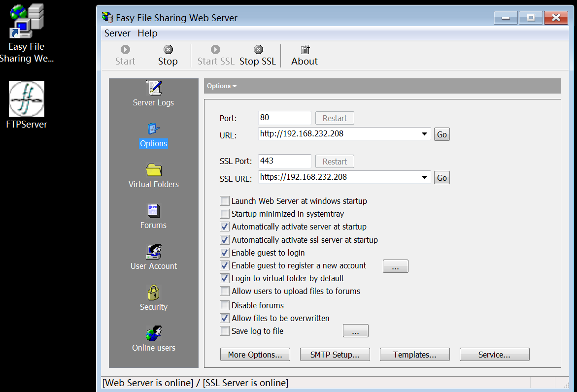Uncheck Automatically activate server at startup
The width and height of the screenshot is (577, 392).
[225, 227]
